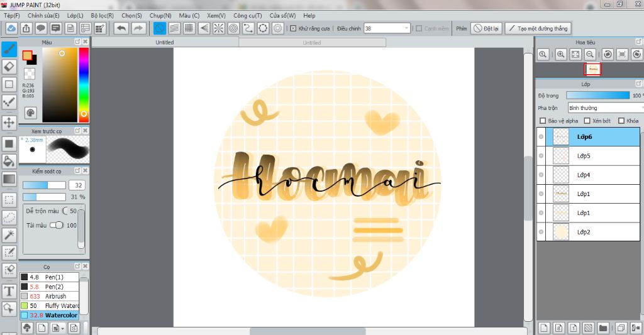Click download brush from cloud icon
The height and width of the screenshot is (335, 644).
27,327
